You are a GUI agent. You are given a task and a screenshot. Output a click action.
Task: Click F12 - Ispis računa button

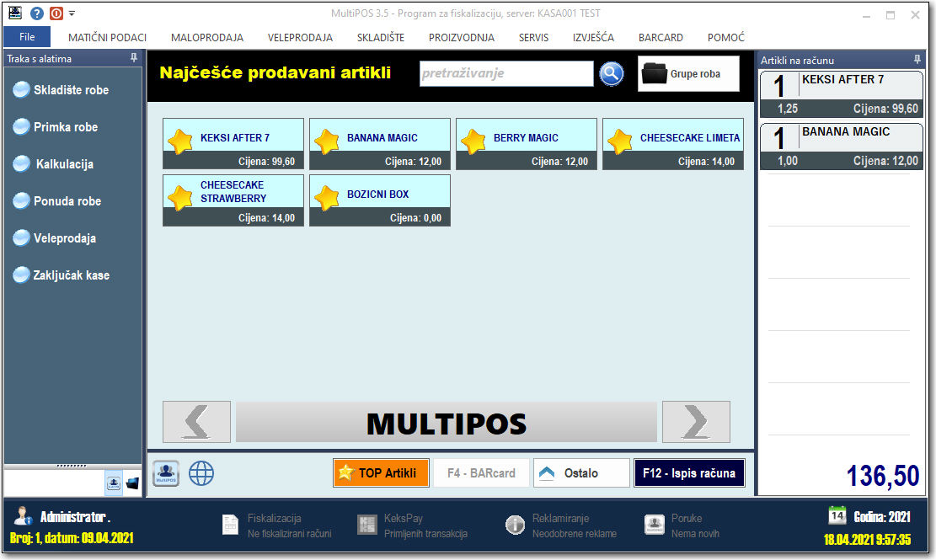pos(689,473)
